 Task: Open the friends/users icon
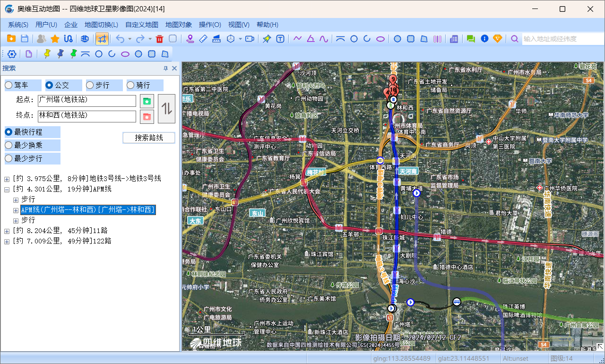pyautogui.click(x=42, y=39)
